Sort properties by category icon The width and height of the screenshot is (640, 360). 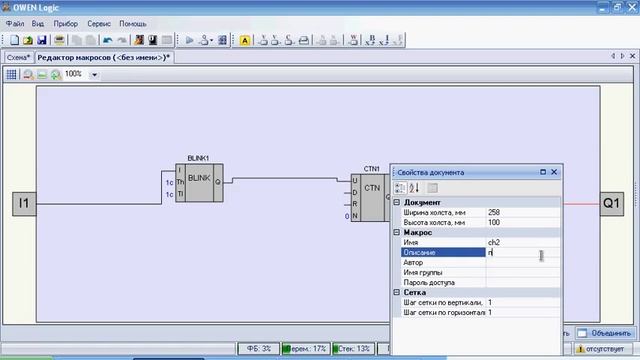pyautogui.click(x=400, y=188)
